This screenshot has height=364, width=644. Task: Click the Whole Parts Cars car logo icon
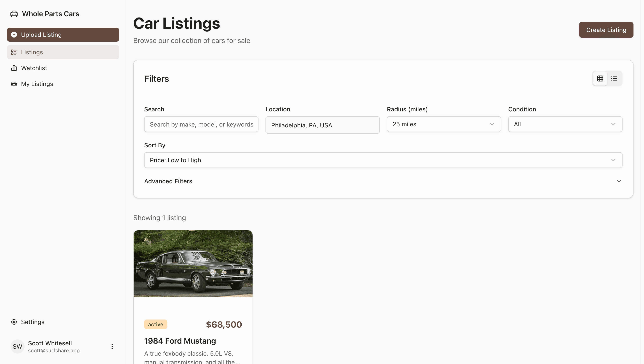(14, 14)
